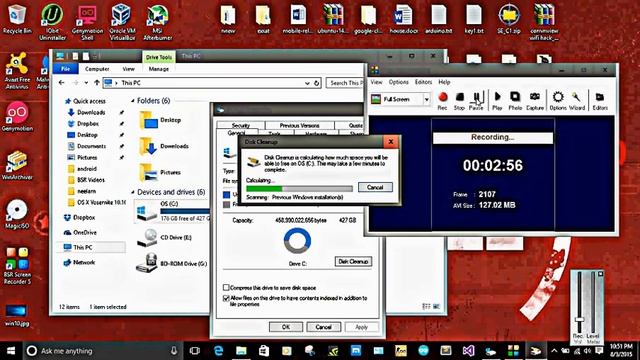Viewport: 640px width, 360px height.
Task: Open recent locations dropdown in Explorer
Action: pyautogui.click(x=86, y=83)
